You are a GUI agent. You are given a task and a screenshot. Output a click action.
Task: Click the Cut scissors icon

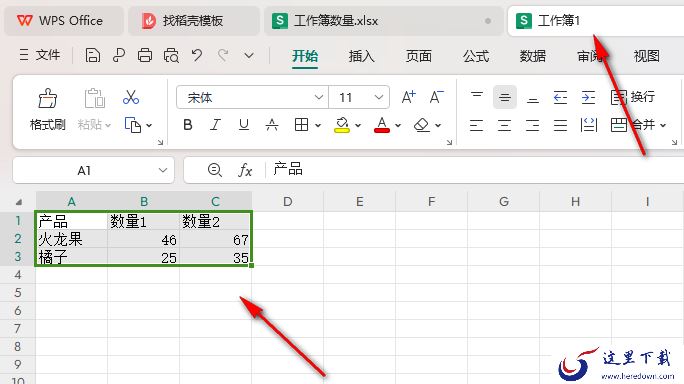coord(131,97)
